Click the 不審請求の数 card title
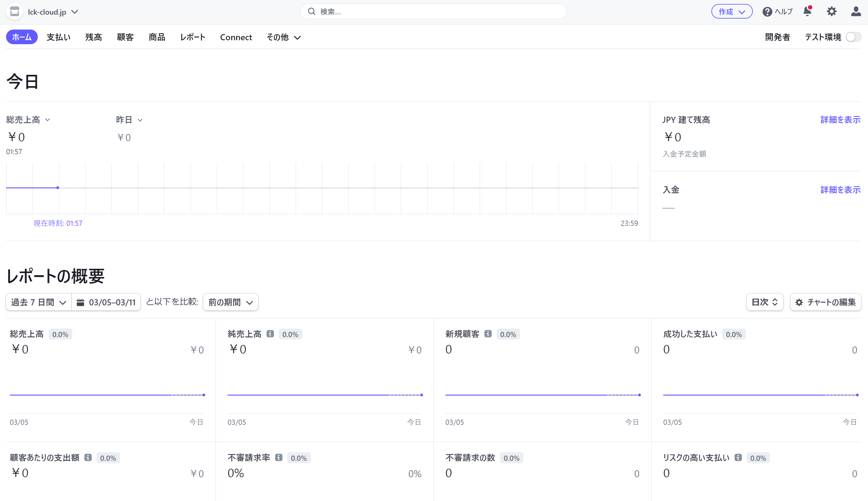868x501 pixels. point(470,457)
